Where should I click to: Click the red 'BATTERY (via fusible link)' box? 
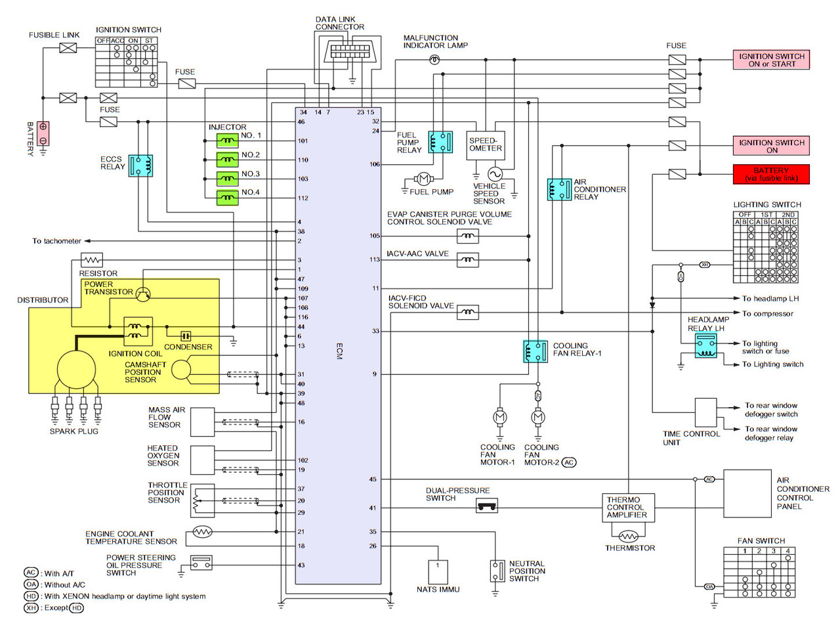coord(771,174)
